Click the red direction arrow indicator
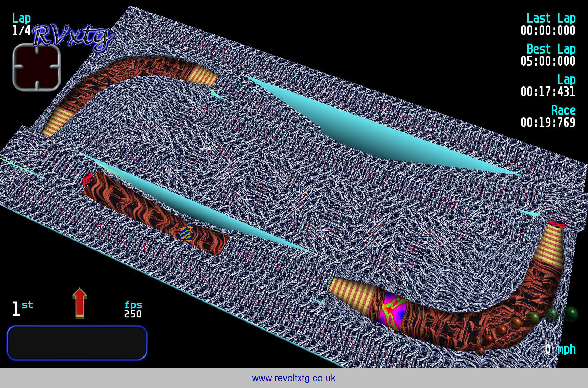 80,303
